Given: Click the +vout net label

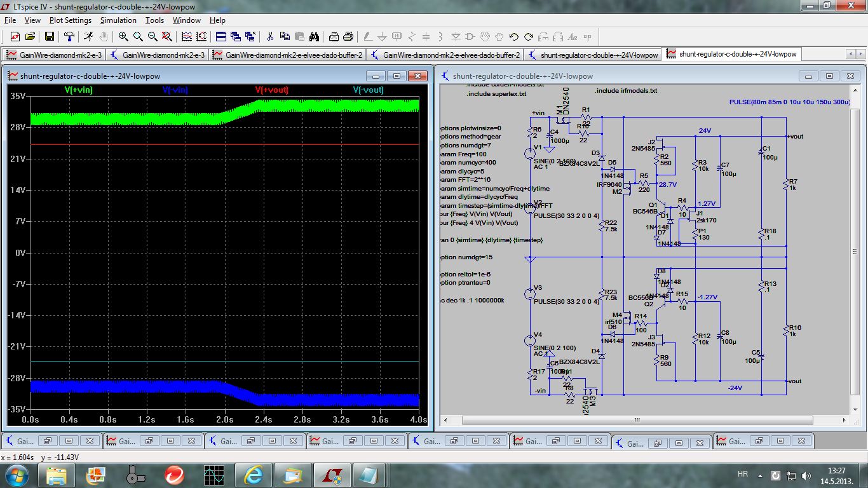Looking at the screenshot, I should (x=794, y=137).
